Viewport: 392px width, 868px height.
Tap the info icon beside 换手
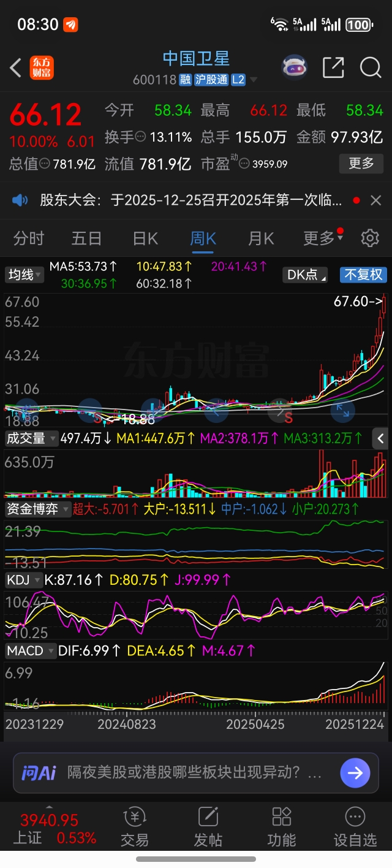[140, 137]
